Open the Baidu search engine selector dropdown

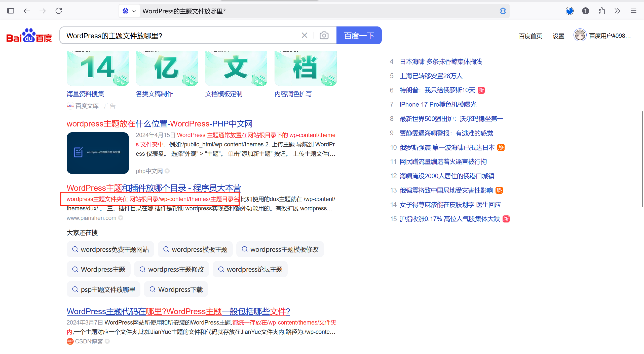[x=129, y=11]
